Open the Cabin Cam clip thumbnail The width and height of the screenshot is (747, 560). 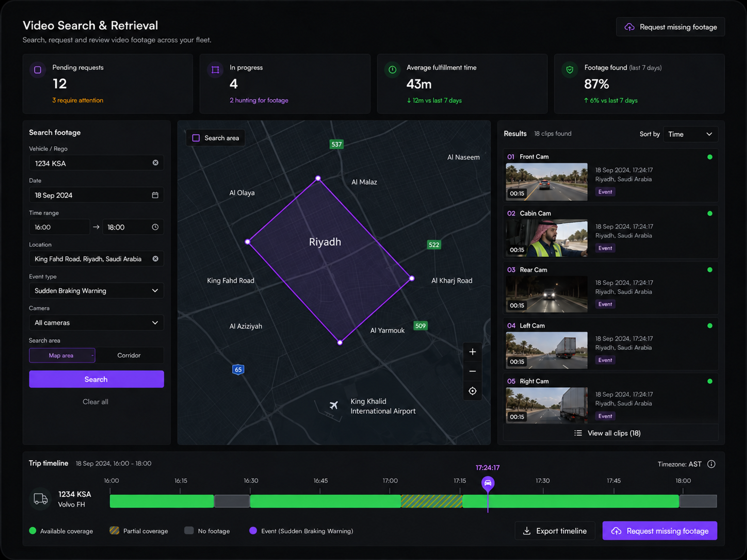coord(547,238)
